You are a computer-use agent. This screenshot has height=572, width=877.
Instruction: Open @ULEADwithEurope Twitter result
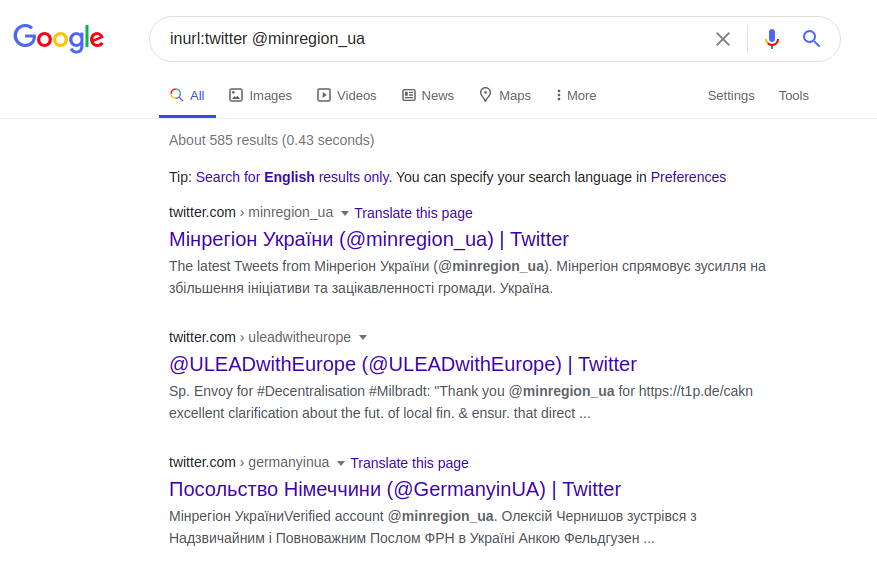pos(403,364)
